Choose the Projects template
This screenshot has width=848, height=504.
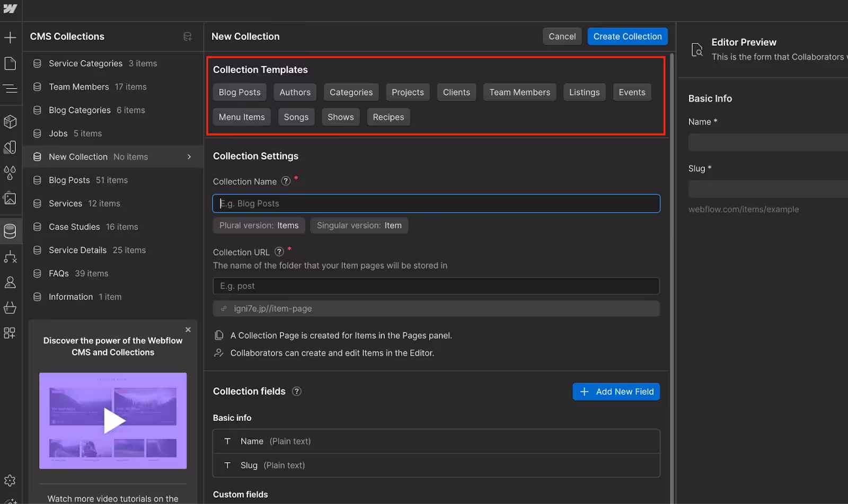408,92
